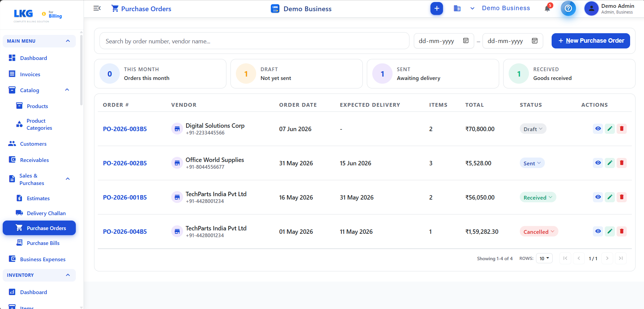View order PO-2026-003B5 via eye icon
Image resolution: width=644 pixels, height=309 pixels.
click(598, 129)
